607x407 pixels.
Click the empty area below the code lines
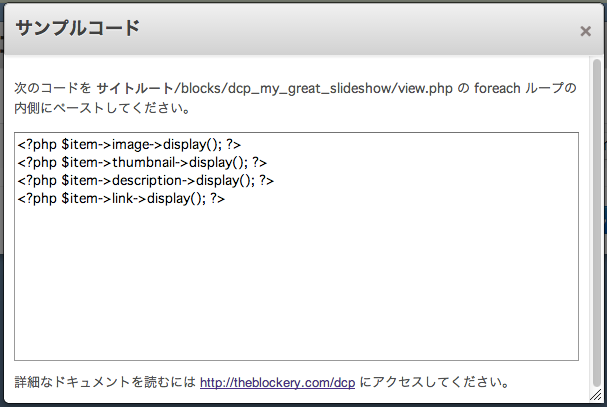[296, 290]
